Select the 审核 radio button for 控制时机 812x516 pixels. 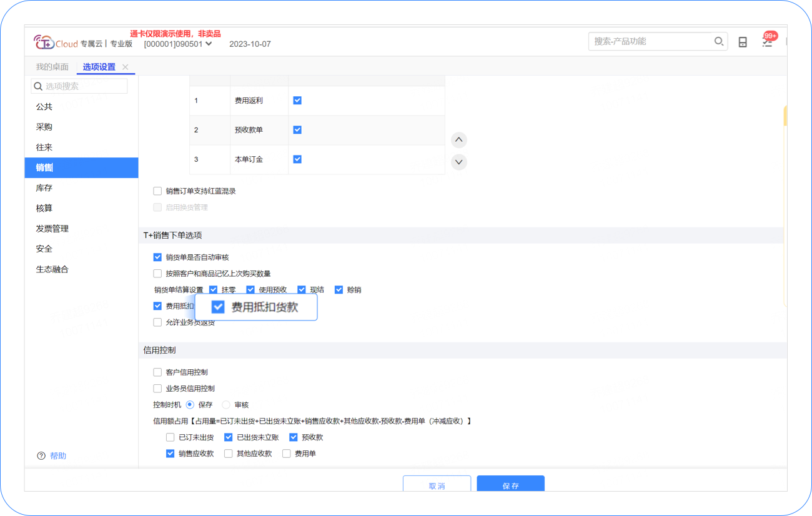coord(226,405)
